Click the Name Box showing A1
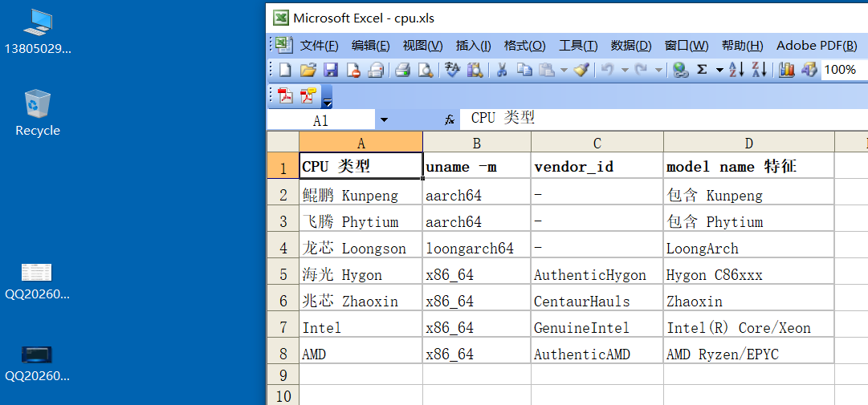Screen dimensions: 868x405 (x=321, y=120)
